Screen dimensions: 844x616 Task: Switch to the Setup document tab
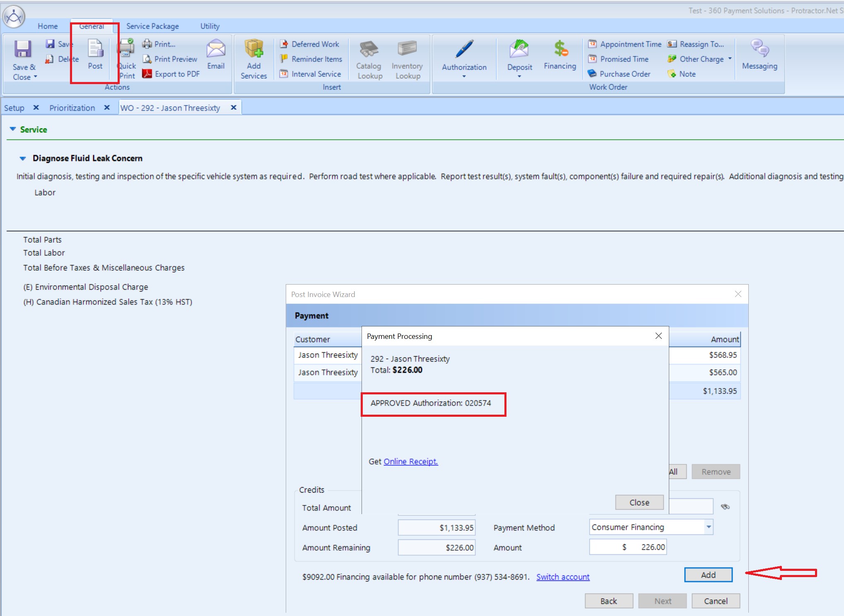point(14,108)
